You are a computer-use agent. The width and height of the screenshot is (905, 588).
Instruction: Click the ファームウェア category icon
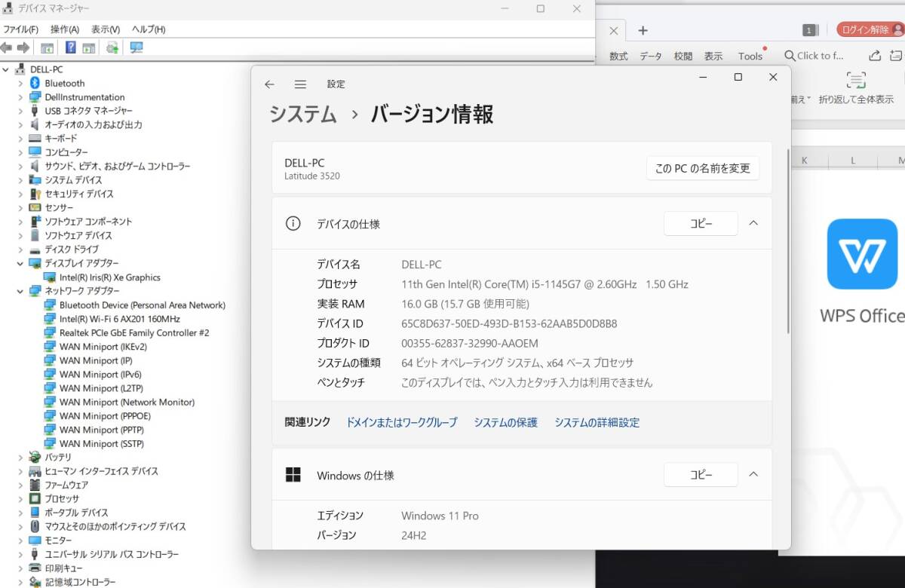pyautogui.click(x=35, y=485)
